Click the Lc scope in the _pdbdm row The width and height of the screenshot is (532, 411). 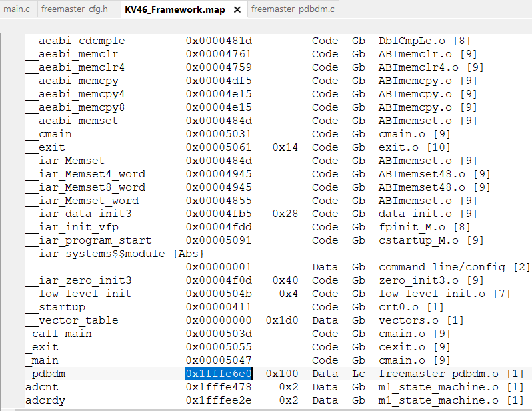point(359,374)
